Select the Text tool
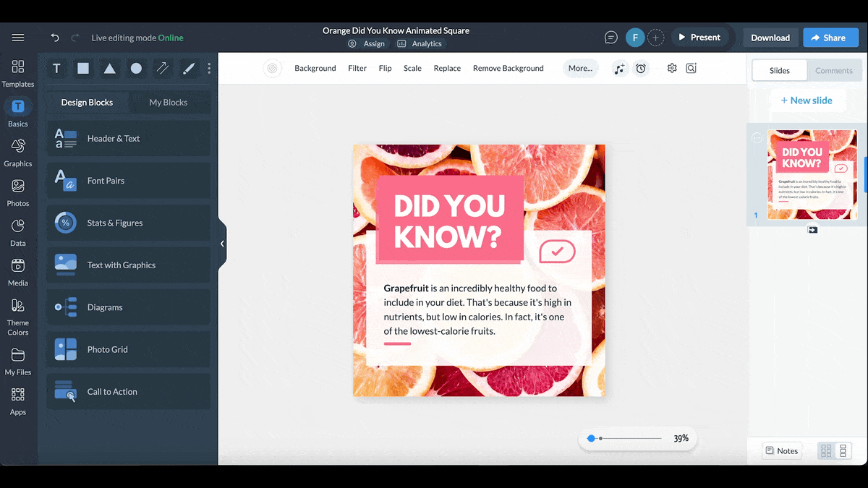Screen dimensions: 868x488 56,68
